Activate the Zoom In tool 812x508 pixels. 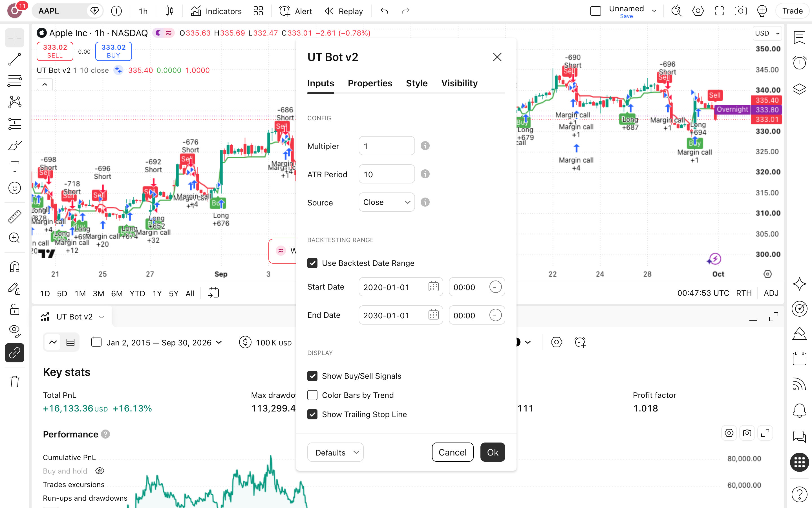point(14,238)
